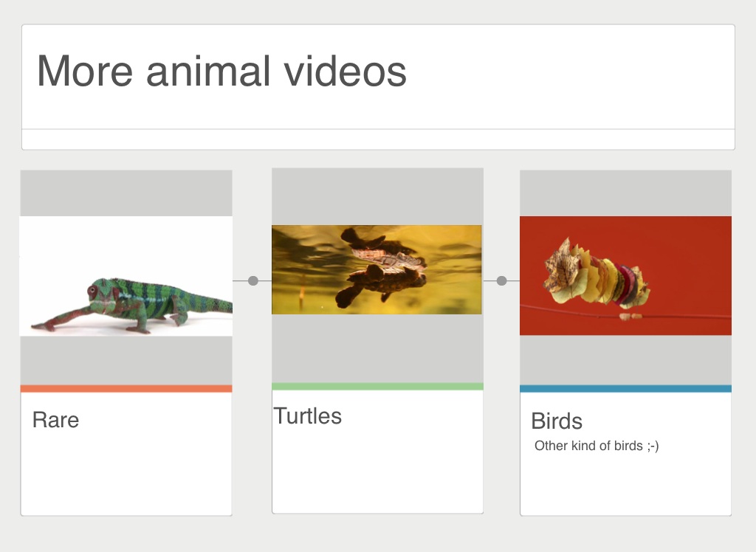Open the leaf bird video on red background
Image resolution: width=756 pixels, height=552 pixels.
click(x=625, y=275)
